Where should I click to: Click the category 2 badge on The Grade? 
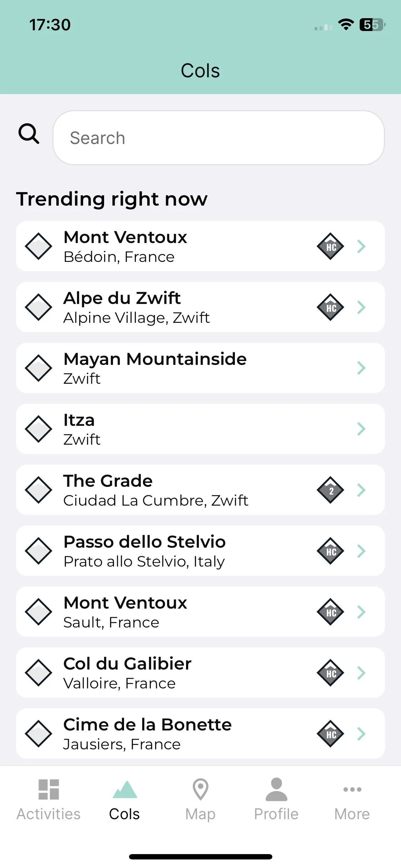[x=330, y=490]
